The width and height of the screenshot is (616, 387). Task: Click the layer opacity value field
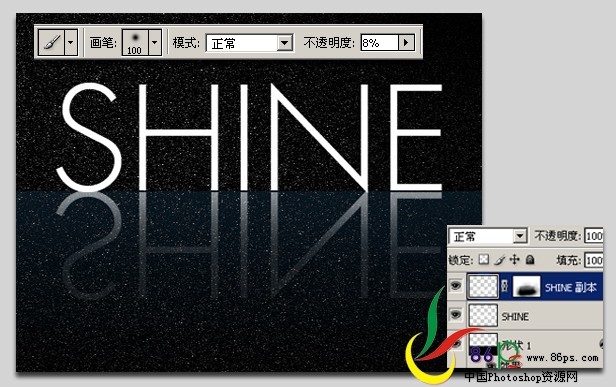tap(594, 236)
